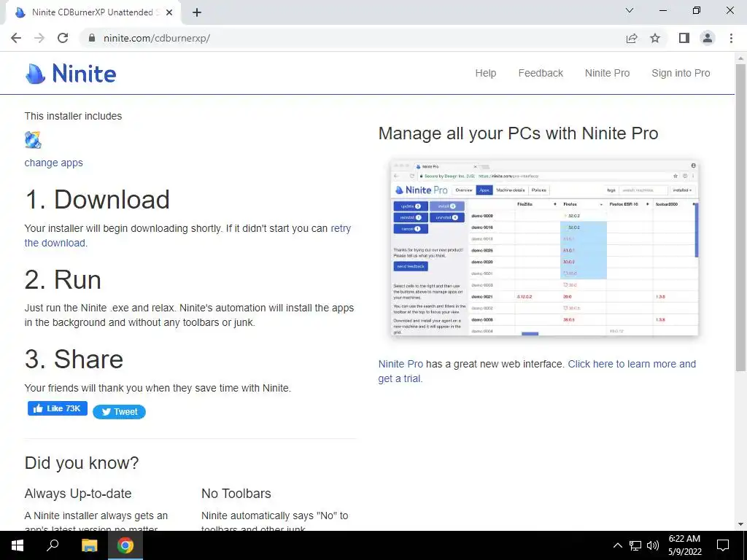Go to Ninite Pro in the header

[x=607, y=73]
